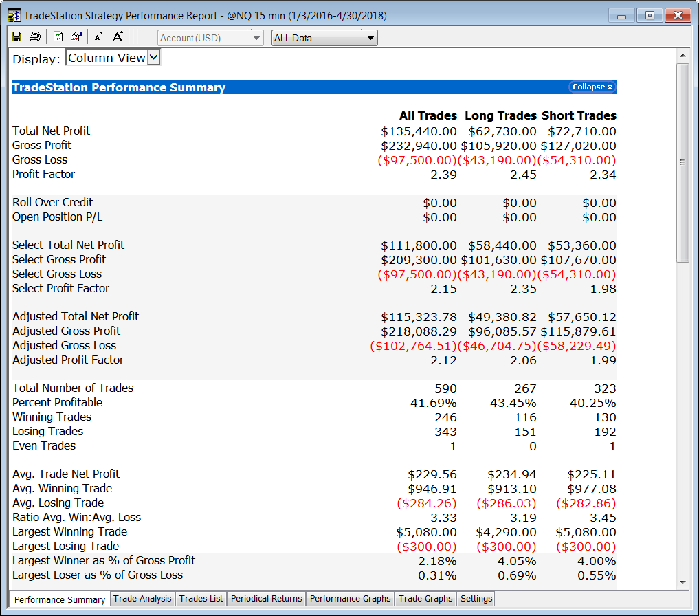699x616 pixels.
Task: Click the Save report icon
Action: pyautogui.click(x=16, y=37)
